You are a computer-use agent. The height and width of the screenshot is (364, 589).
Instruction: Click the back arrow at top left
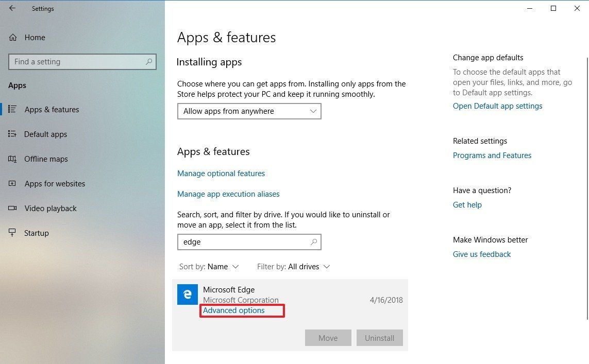12,8
